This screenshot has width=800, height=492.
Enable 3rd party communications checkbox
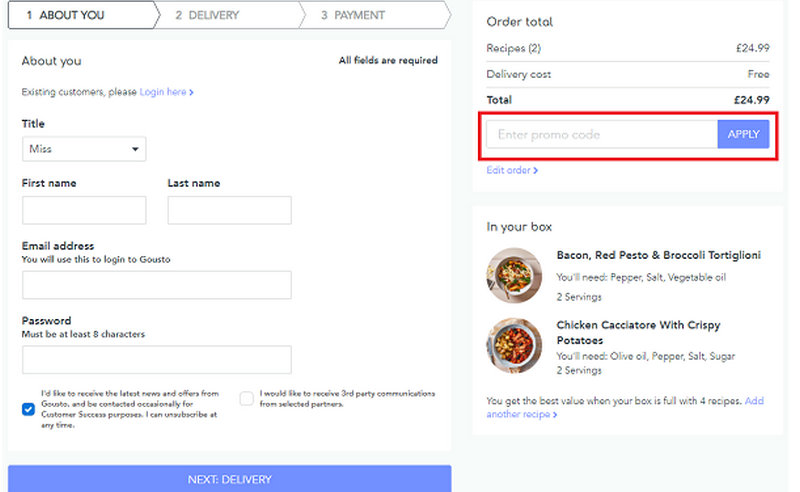pos(246,399)
